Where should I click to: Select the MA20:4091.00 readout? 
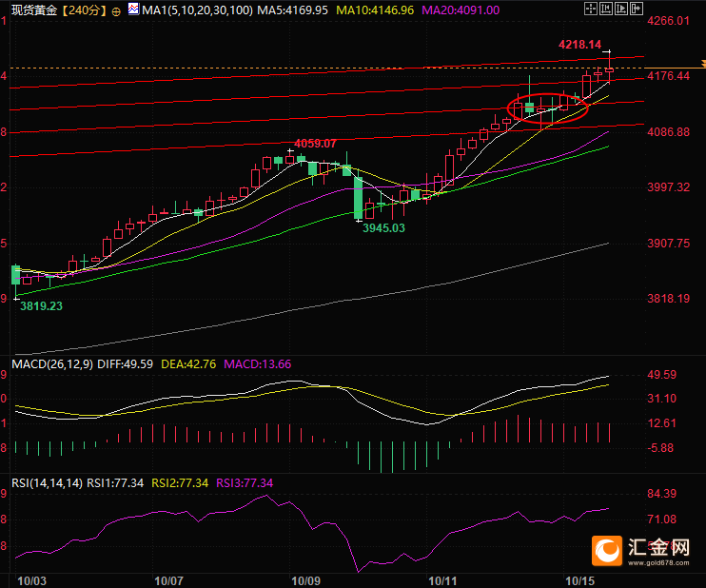click(x=461, y=10)
